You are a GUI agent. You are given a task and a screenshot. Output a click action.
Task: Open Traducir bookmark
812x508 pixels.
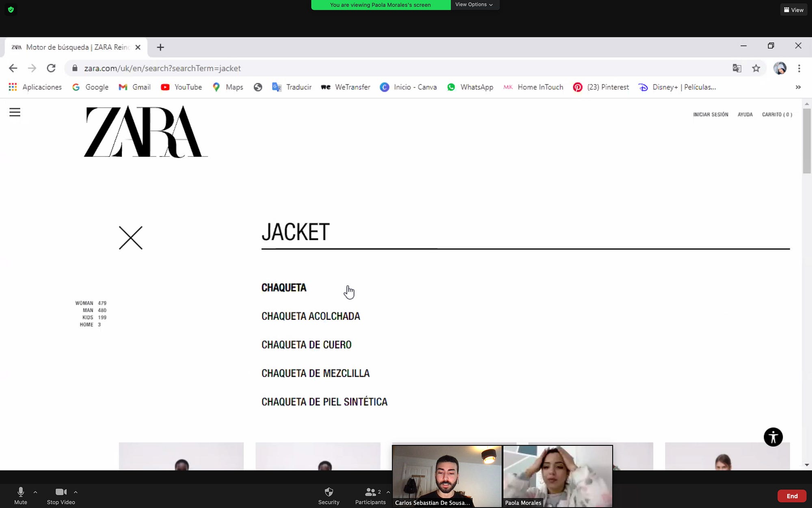pyautogui.click(x=292, y=87)
